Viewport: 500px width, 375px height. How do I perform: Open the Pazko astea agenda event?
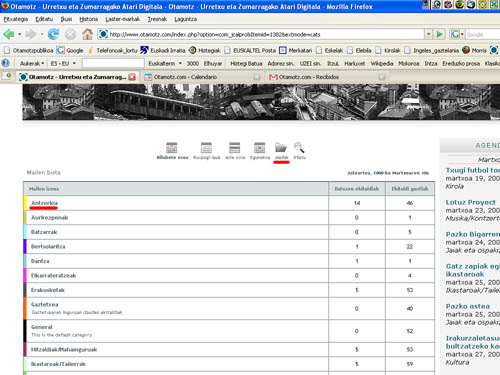(468, 306)
